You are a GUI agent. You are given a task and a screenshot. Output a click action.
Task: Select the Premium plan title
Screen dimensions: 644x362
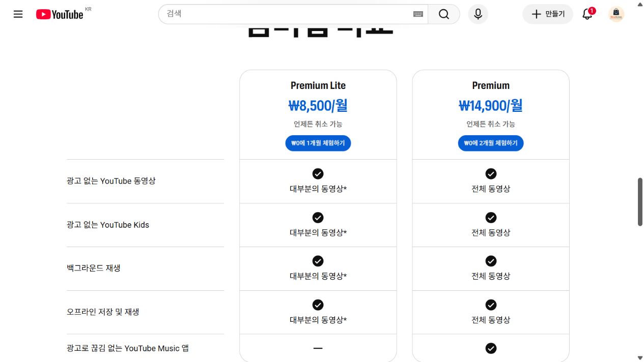[491, 85]
